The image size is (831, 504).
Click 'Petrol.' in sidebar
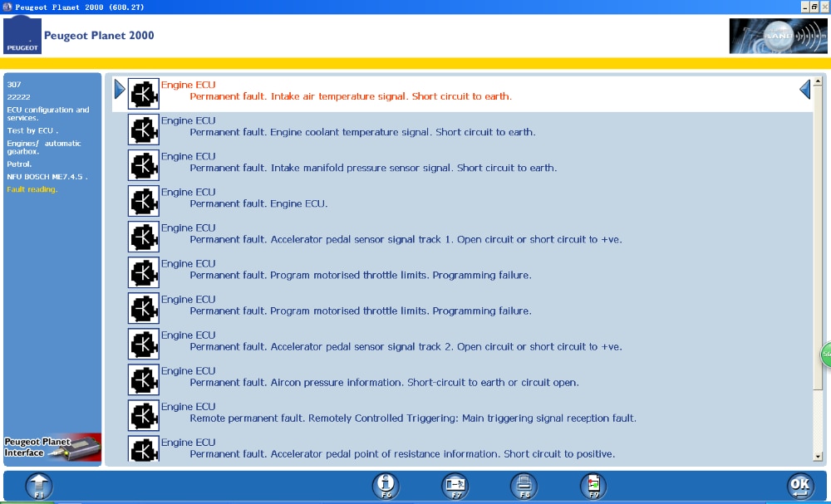pyautogui.click(x=20, y=164)
